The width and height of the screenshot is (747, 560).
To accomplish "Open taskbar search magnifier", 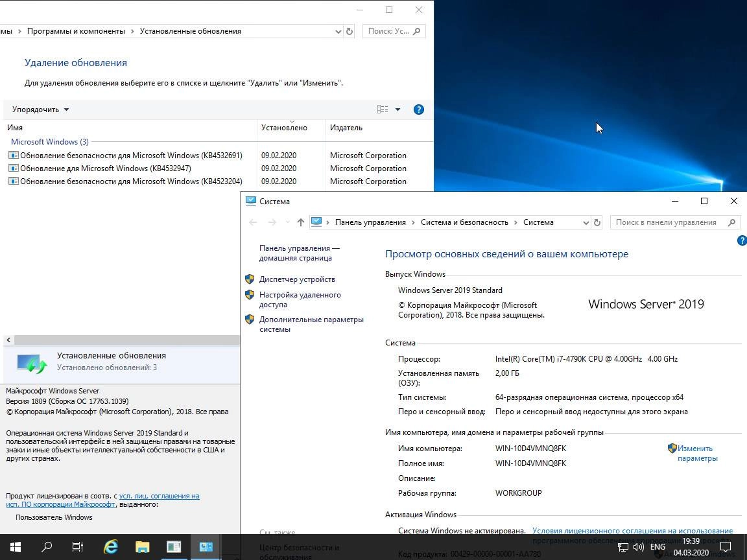I will pyautogui.click(x=47, y=546).
